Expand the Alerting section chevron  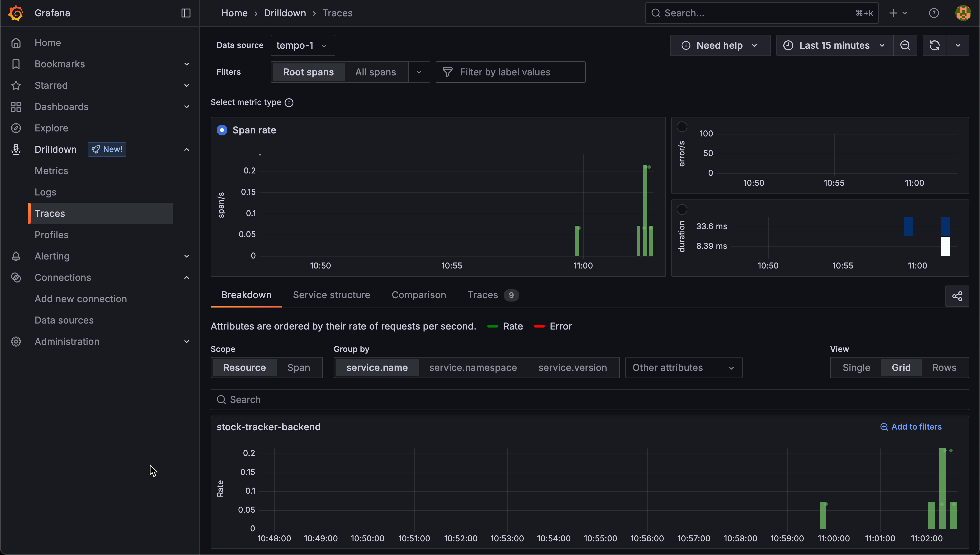click(x=187, y=256)
